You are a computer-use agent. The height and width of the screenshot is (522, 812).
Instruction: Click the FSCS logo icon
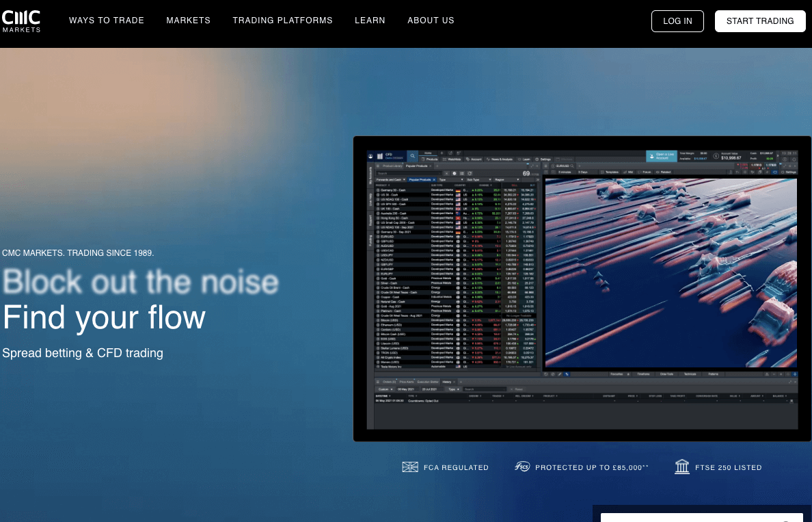tap(522, 467)
